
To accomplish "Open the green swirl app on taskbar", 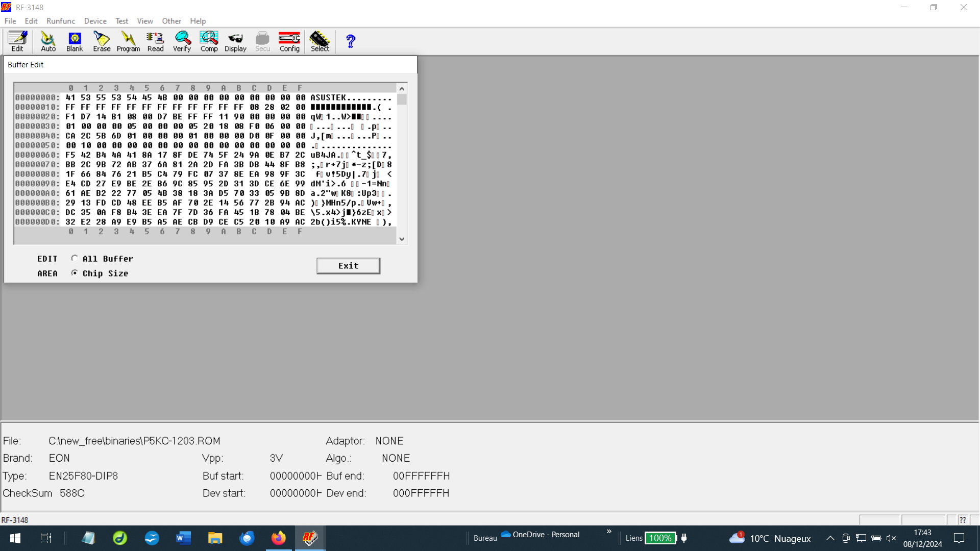I will [x=120, y=538].
